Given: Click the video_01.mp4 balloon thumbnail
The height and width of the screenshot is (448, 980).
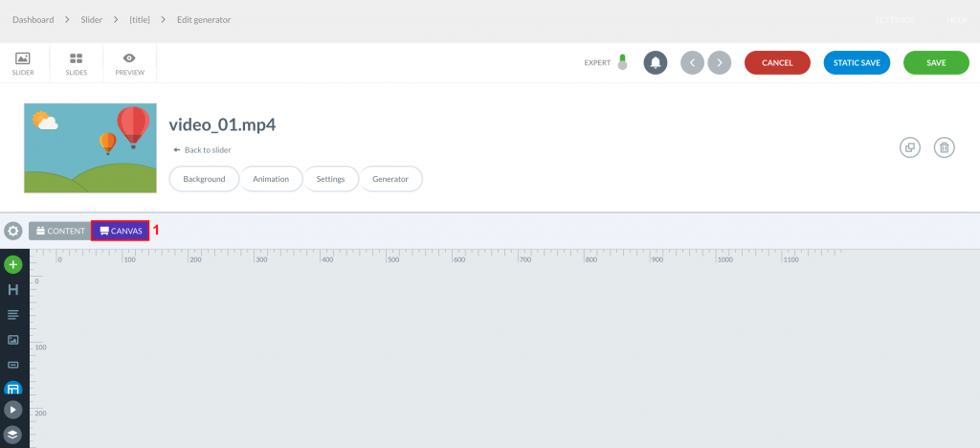Looking at the screenshot, I should coord(90,148).
